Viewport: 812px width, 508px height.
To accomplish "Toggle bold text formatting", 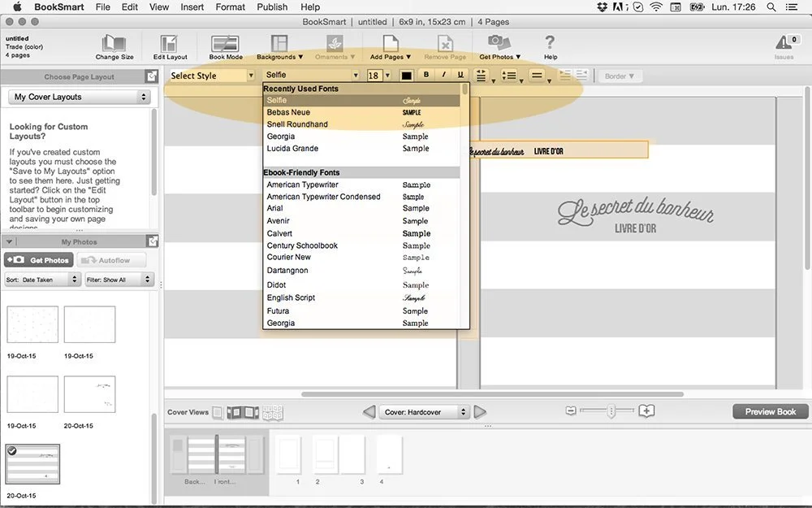I will coord(426,75).
